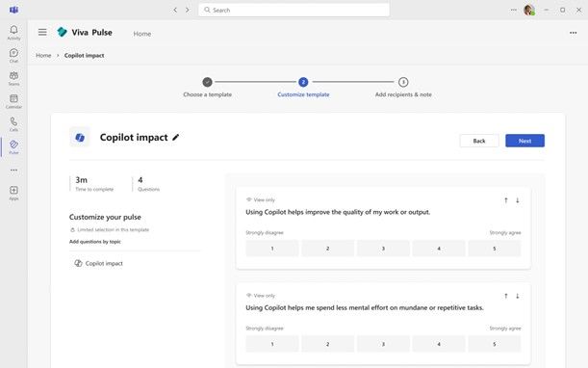Open Chat in the Teams sidebar
The width and height of the screenshot is (588, 368).
pos(13,55)
